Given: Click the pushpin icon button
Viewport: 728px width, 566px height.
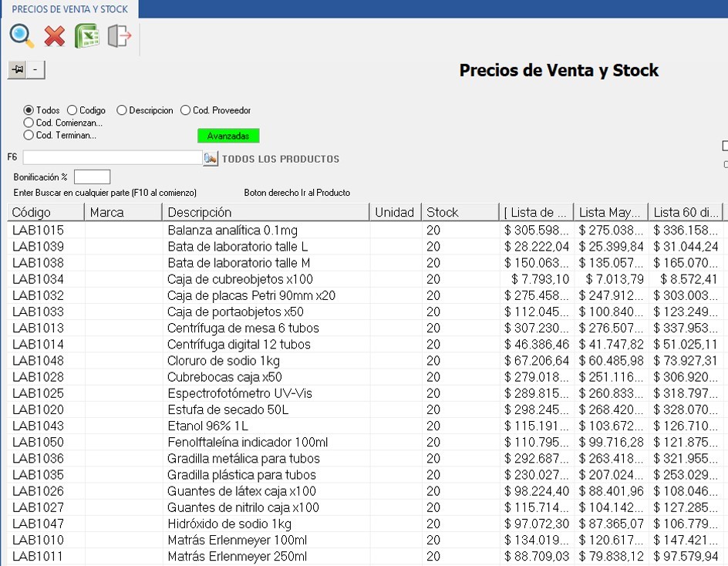Looking at the screenshot, I should (17, 70).
